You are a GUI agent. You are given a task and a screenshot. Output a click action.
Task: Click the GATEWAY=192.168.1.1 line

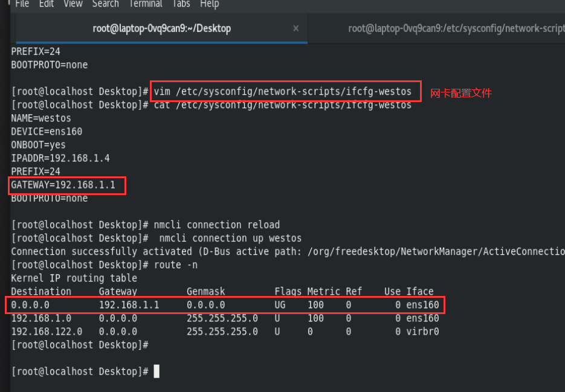click(x=63, y=185)
